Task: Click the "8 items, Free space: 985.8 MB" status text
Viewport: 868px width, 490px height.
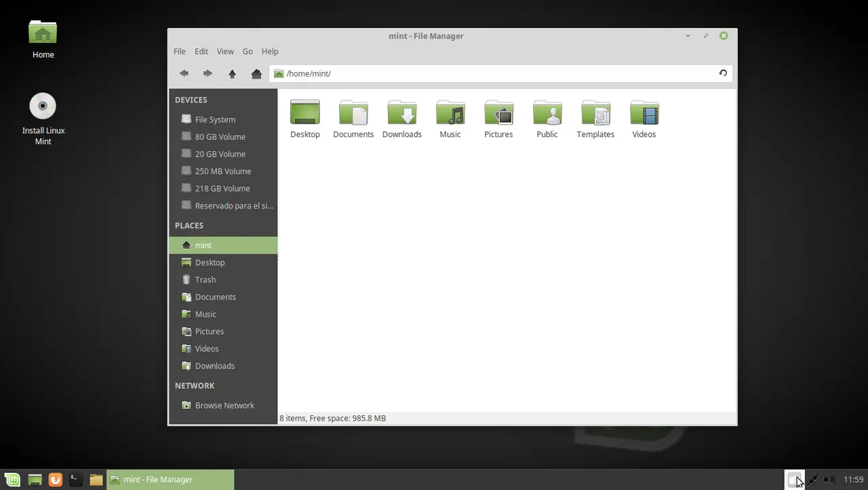Action: pos(333,419)
